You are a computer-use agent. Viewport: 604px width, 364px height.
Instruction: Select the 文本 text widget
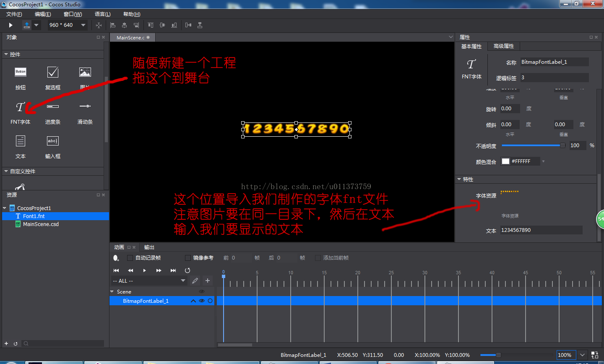21,147
